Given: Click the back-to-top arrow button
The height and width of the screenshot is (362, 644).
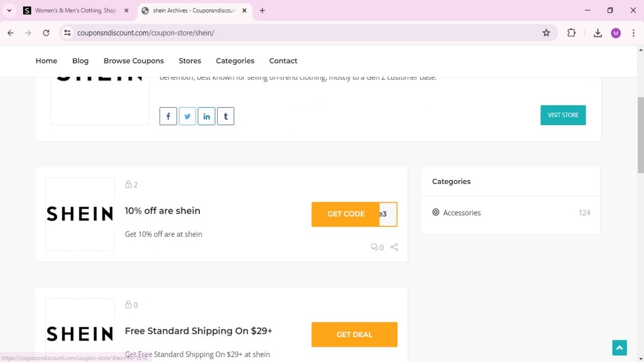Looking at the screenshot, I should coord(619,347).
